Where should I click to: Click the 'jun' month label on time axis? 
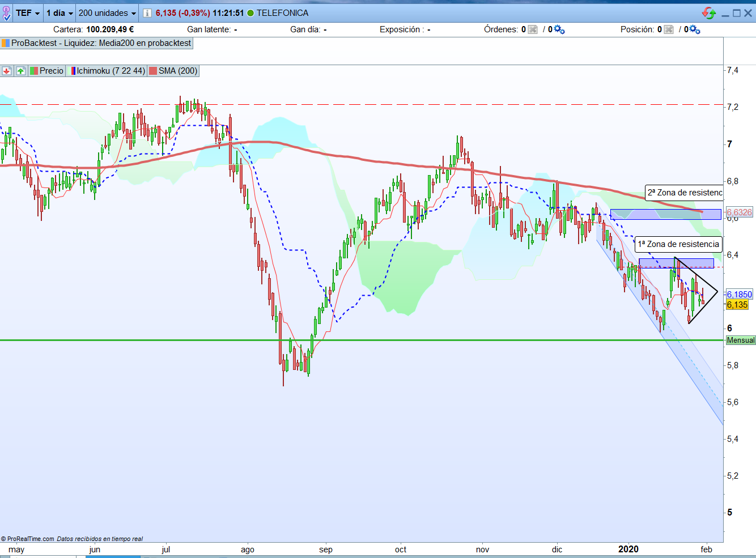[95, 550]
